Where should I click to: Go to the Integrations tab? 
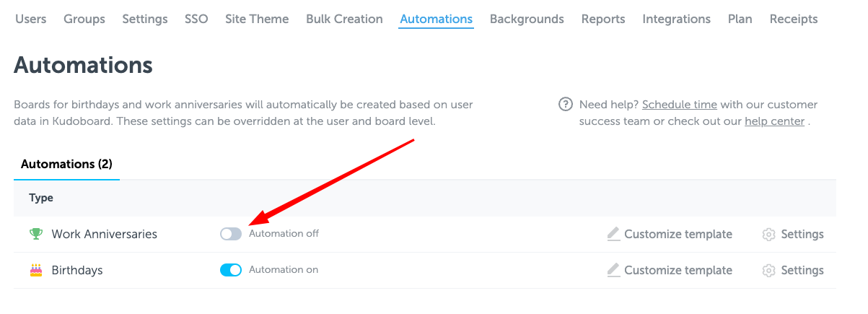tap(676, 19)
